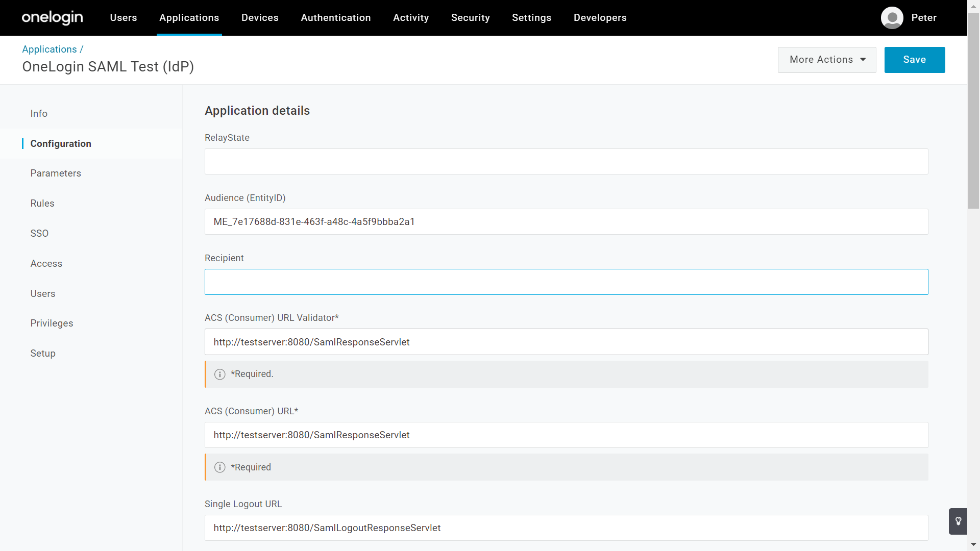Switch to the SSO tab
Image resolution: width=980 pixels, height=551 pixels.
[x=39, y=234]
